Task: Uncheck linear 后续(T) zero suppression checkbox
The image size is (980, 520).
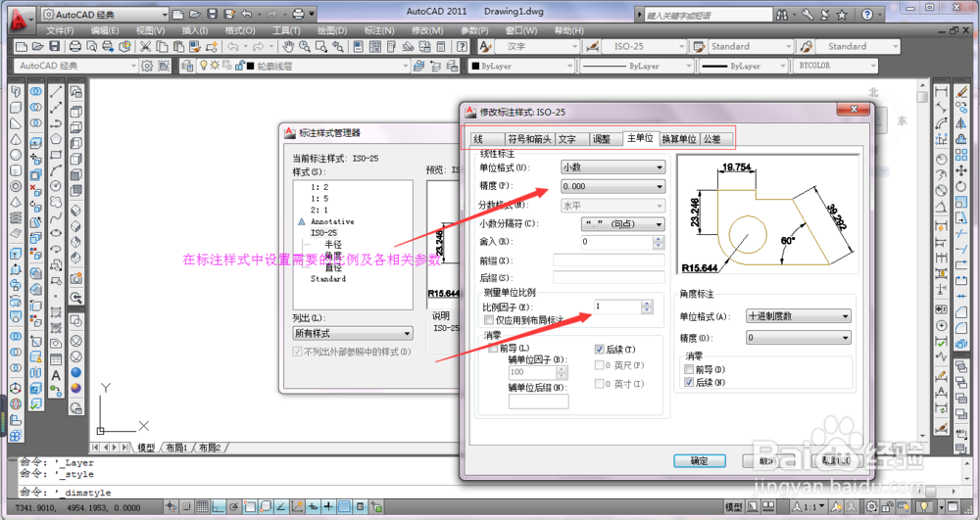Action: click(600, 349)
